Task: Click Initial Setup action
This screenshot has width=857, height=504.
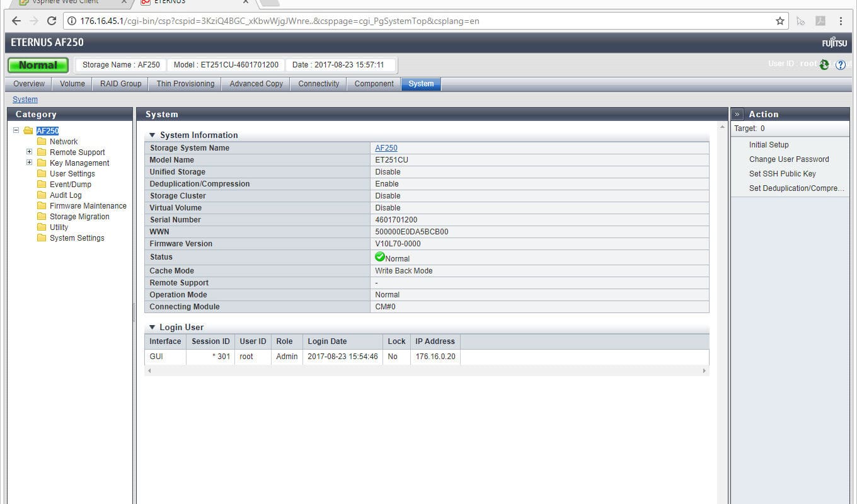Action: [x=769, y=145]
